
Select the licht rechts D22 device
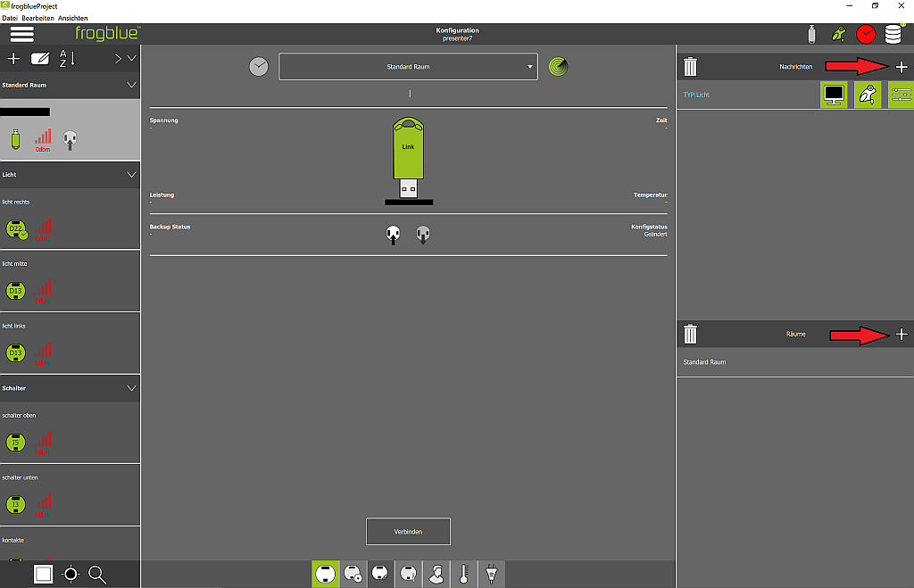point(70,219)
